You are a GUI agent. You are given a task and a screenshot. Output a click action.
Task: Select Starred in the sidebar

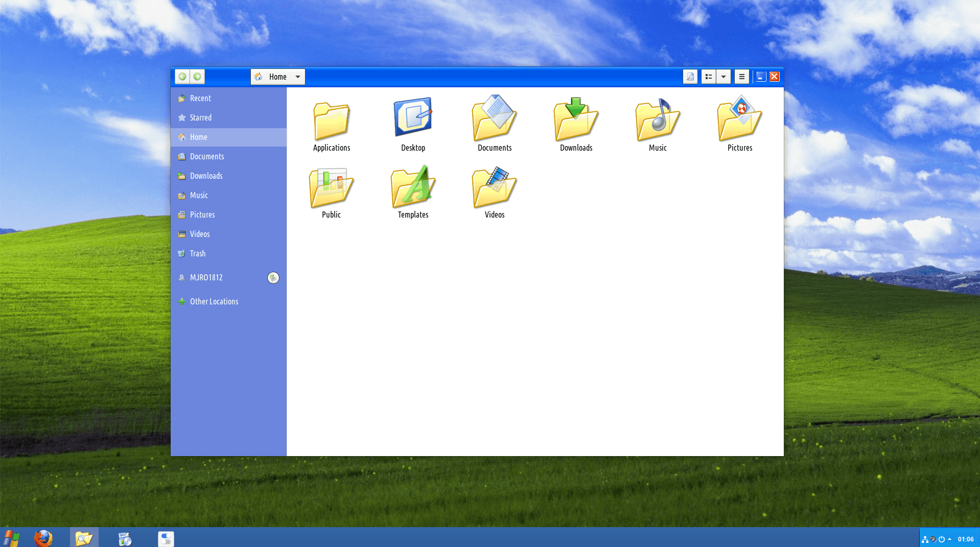(x=200, y=117)
